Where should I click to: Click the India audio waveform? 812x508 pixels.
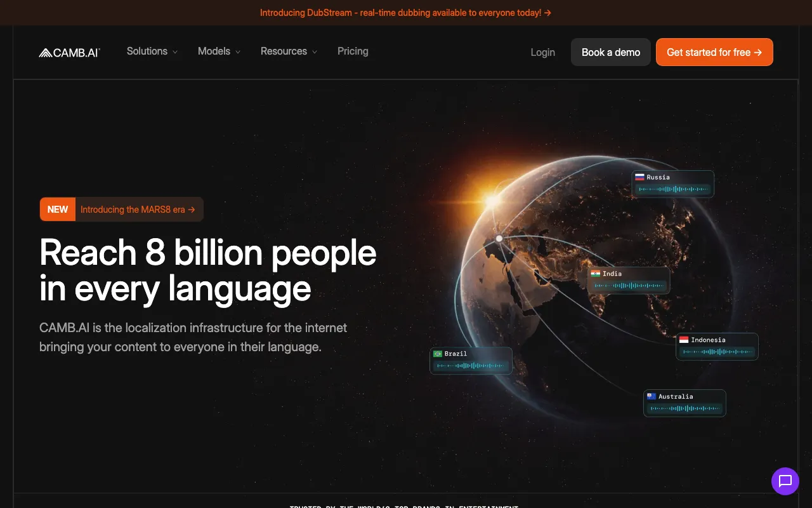(x=629, y=286)
